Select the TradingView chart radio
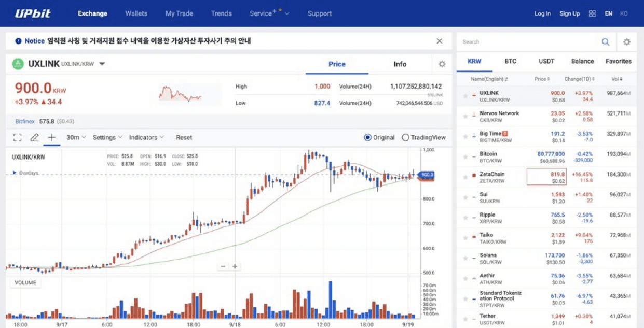 (405, 137)
